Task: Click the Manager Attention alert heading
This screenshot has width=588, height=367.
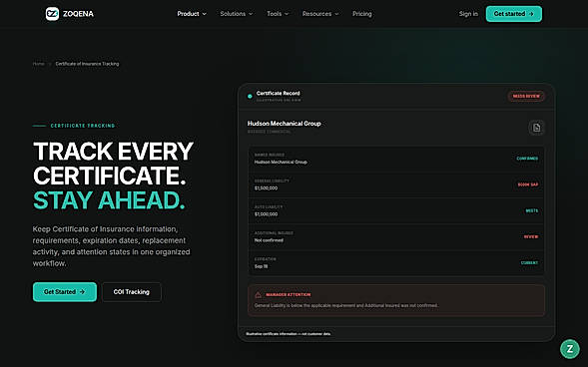Action: (288, 295)
